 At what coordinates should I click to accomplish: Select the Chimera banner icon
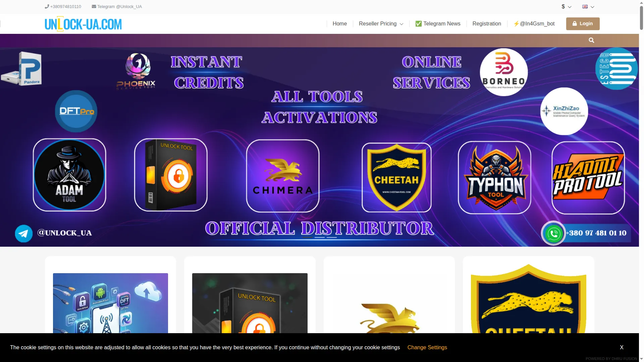click(283, 176)
